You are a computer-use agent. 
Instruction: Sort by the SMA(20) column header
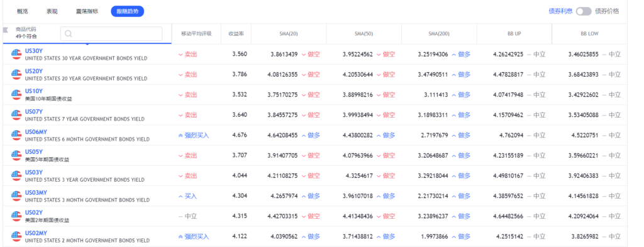289,34
